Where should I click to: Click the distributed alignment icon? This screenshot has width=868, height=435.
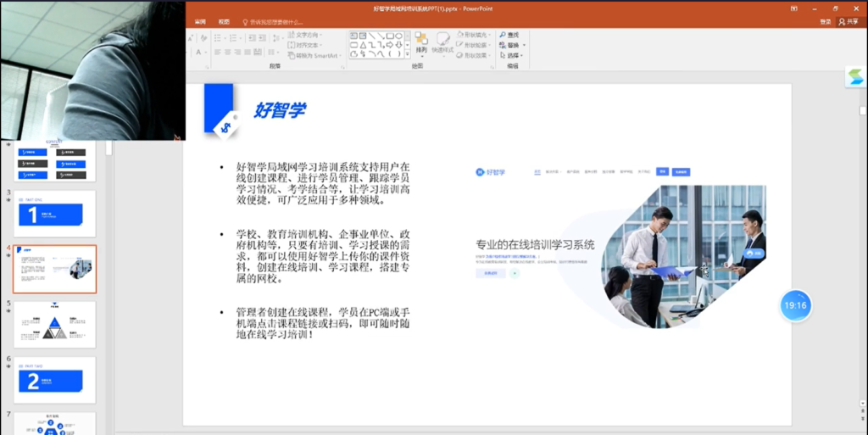click(258, 52)
